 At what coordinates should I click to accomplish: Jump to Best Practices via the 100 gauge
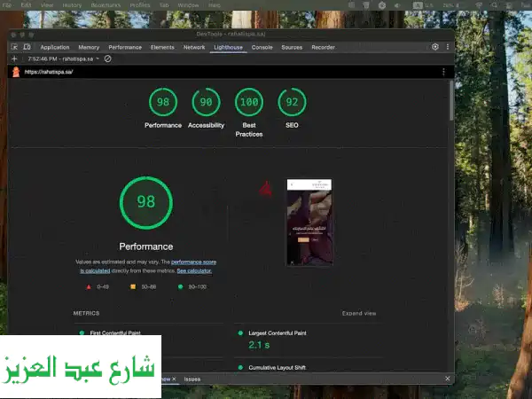(x=249, y=102)
